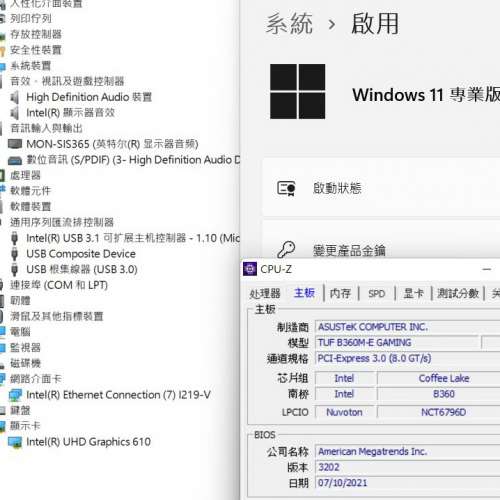Click the TUF B360M-E GAMING model field
The height and width of the screenshot is (500, 500).
pyautogui.click(x=397, y=343)
